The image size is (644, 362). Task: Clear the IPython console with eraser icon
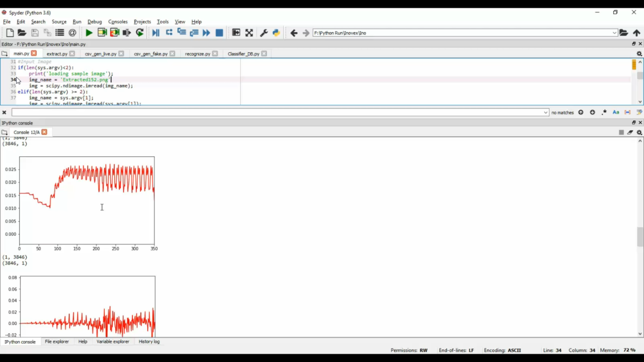coord(630,133)
